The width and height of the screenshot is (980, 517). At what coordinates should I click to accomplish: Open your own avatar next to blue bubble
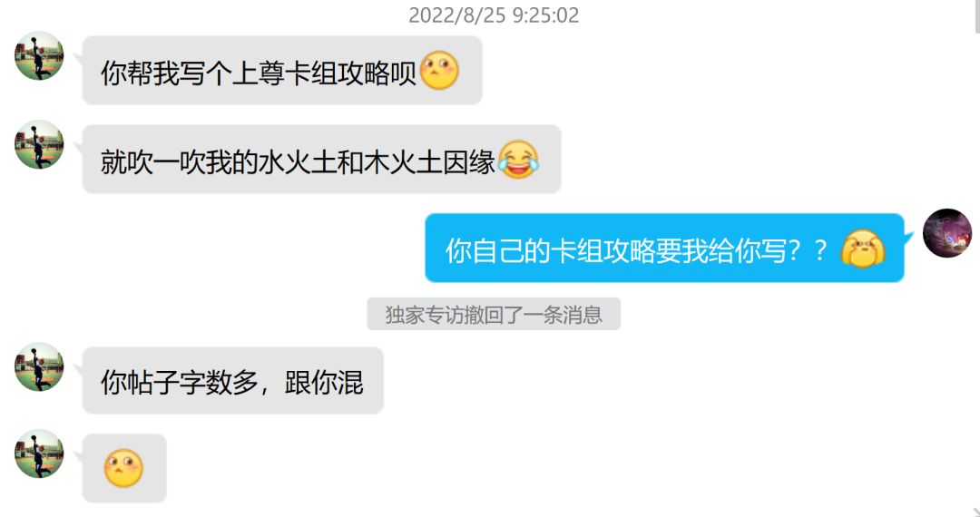[x=946, y=233]
